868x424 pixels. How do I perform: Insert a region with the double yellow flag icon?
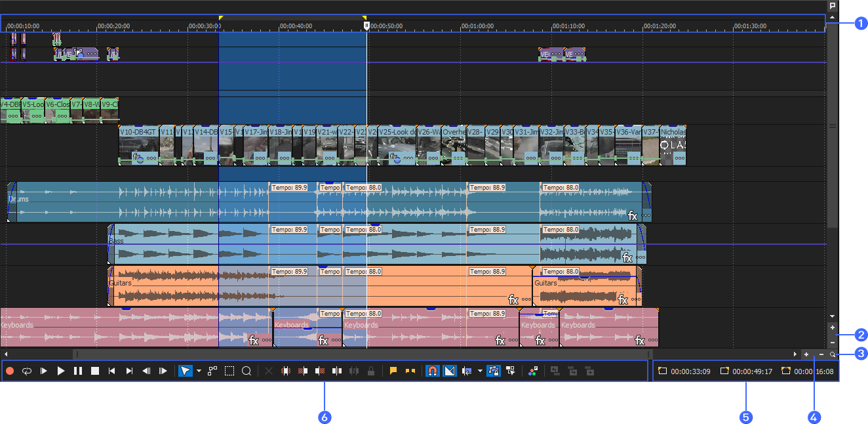pyautogui.click(x=410, y=371)
